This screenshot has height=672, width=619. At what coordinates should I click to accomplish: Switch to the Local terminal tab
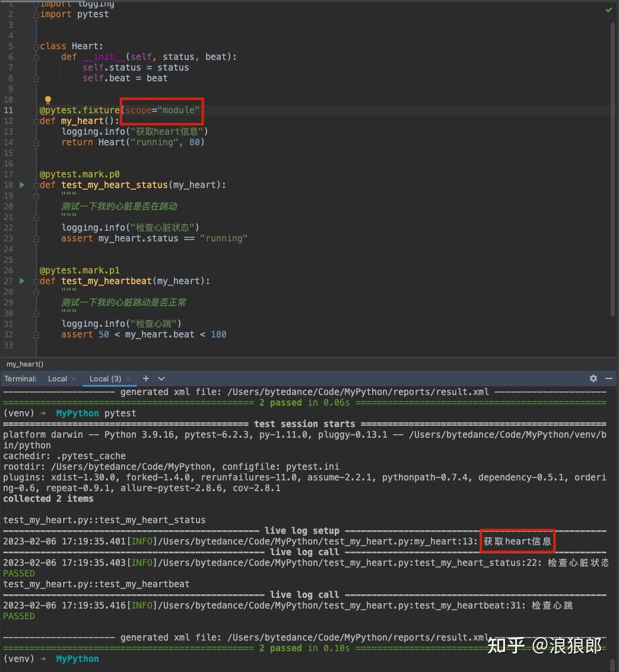[57, 378]
